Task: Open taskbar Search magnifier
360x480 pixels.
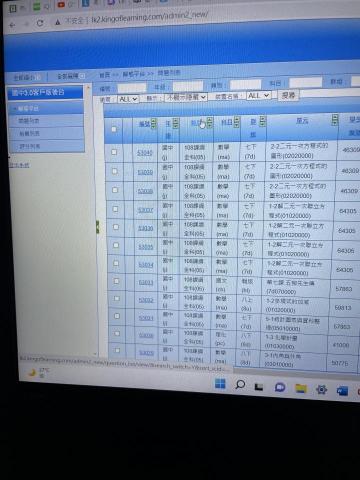Action: click(x=240, y=385)
